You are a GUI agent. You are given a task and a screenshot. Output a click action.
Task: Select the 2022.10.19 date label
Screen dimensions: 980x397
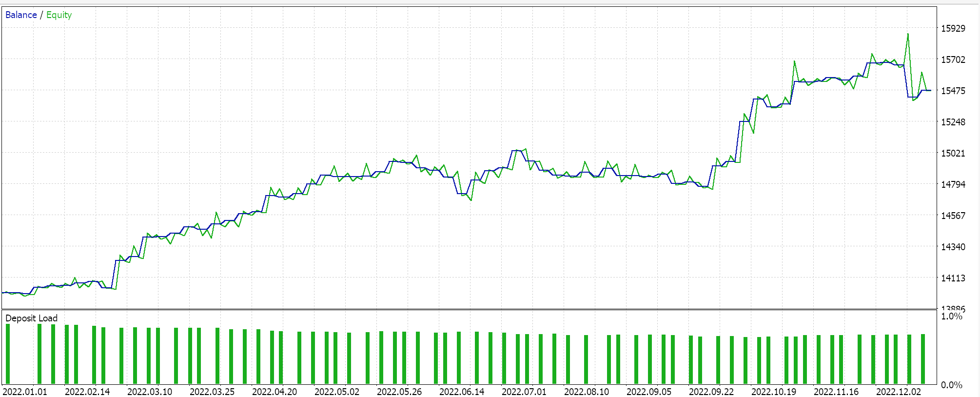[774, 392]
